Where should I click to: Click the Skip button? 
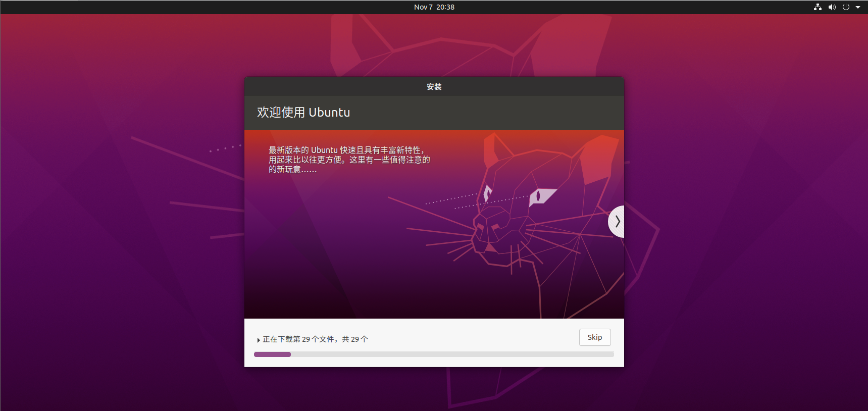click(595, 337)
